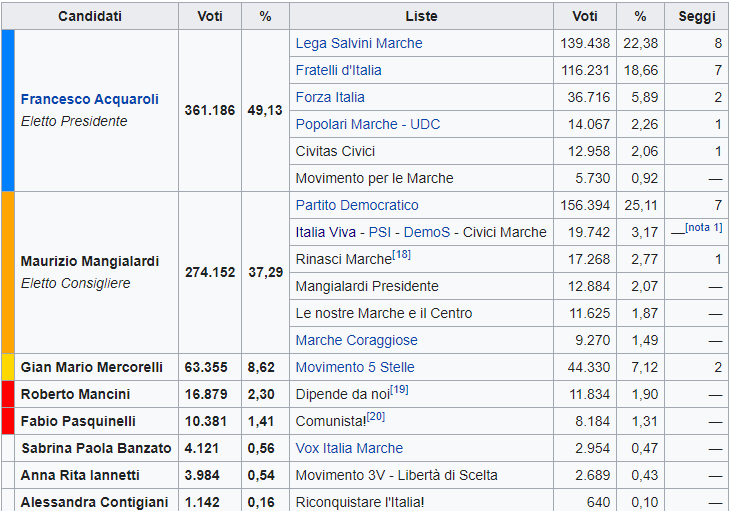Open the Fratelli d'Italia page link
This screenshot has height=511, width=729.
point(338,70)
